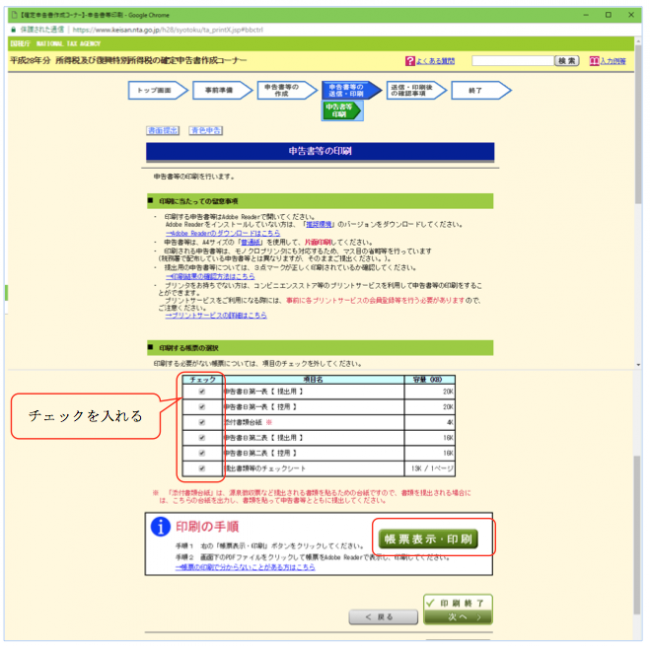The width and height of the screenshot is (650, 646).
Task: Toggle 申告書B第一表【控用】 checkbox
Action: click(x=202, y=408)
